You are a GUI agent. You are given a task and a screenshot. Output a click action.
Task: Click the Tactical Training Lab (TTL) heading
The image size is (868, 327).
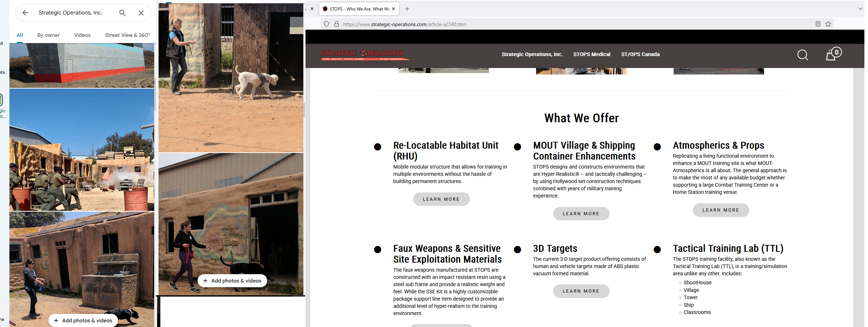point(728,249)
